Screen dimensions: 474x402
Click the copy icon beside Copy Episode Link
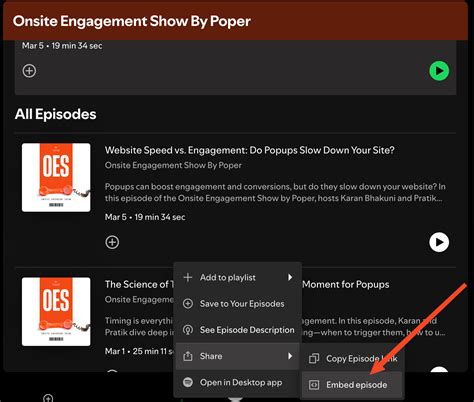[314, 359]
